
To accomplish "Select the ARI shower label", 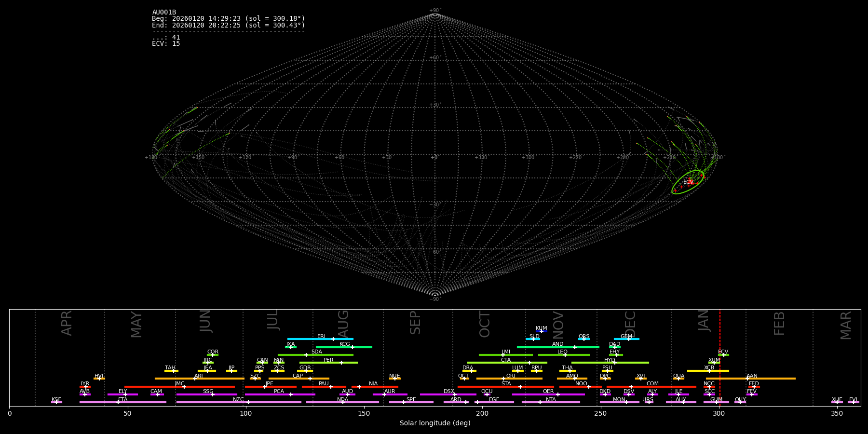I will click(199, 376).
